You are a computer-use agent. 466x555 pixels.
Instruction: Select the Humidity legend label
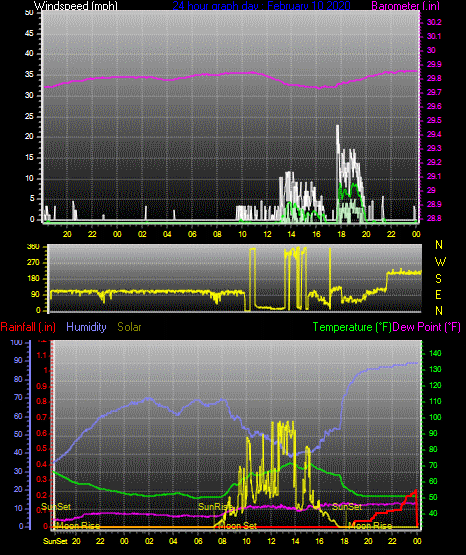(x=86, y=327)
